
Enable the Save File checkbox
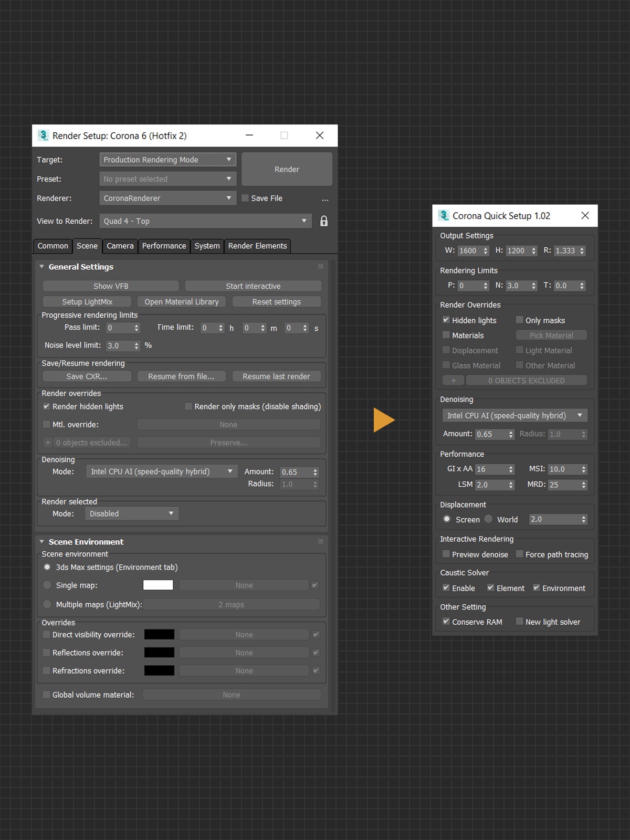point(245,198)
